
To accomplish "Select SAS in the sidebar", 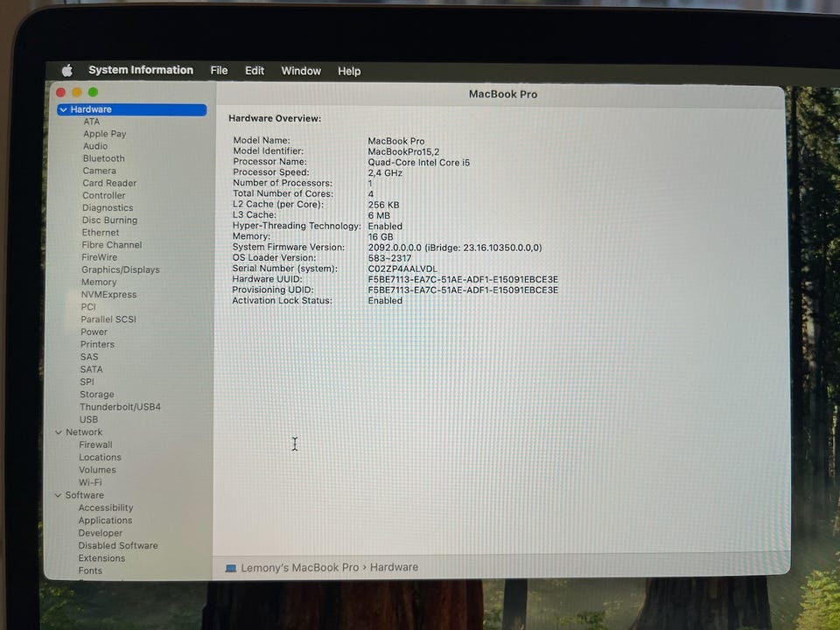I will click(x=89, y=357).
